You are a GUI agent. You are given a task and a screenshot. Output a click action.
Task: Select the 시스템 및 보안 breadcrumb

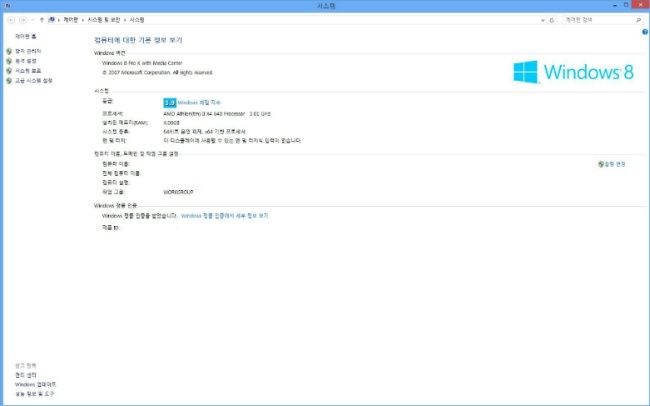pos(104,20)
